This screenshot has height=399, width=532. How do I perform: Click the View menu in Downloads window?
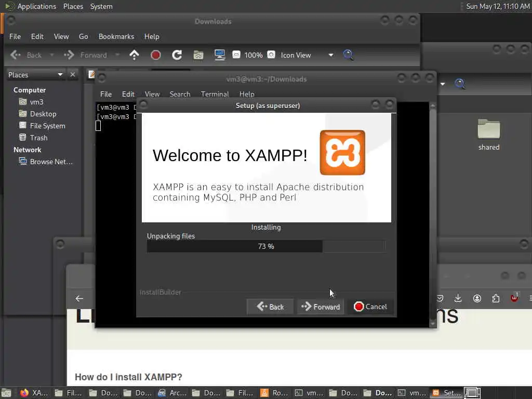click(x=61, y=36)
